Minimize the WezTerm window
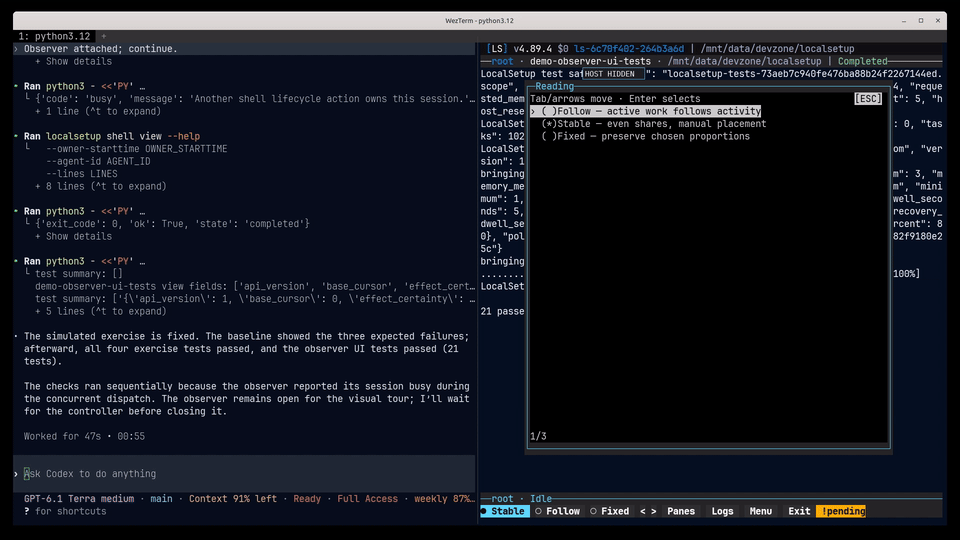Viewport: 960px width, 540px height. 904,21
